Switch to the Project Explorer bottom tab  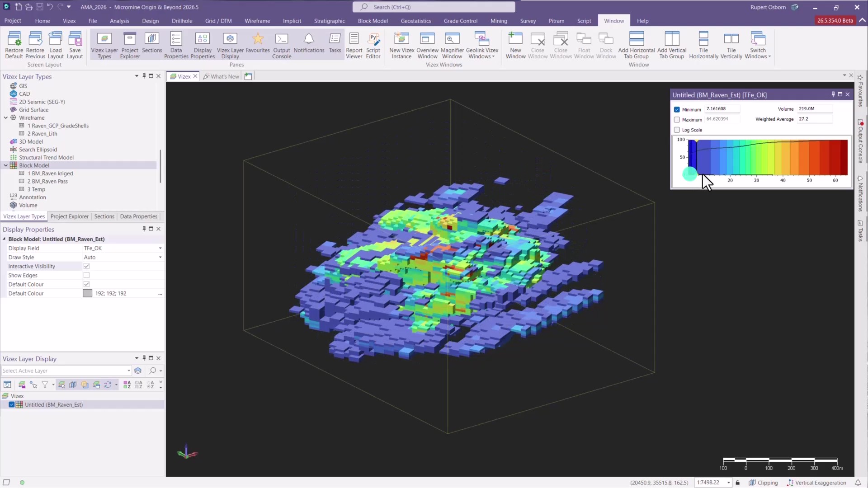[x=70, y=217]
